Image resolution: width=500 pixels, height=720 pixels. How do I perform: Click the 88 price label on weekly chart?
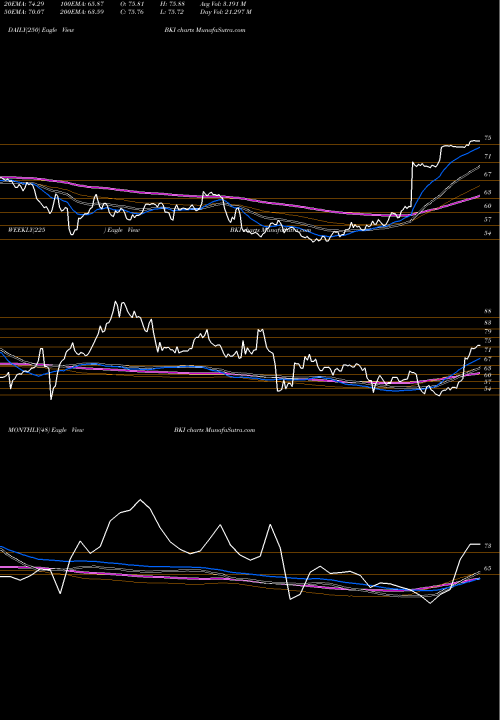pyautogui.click(x=488, y=311)
